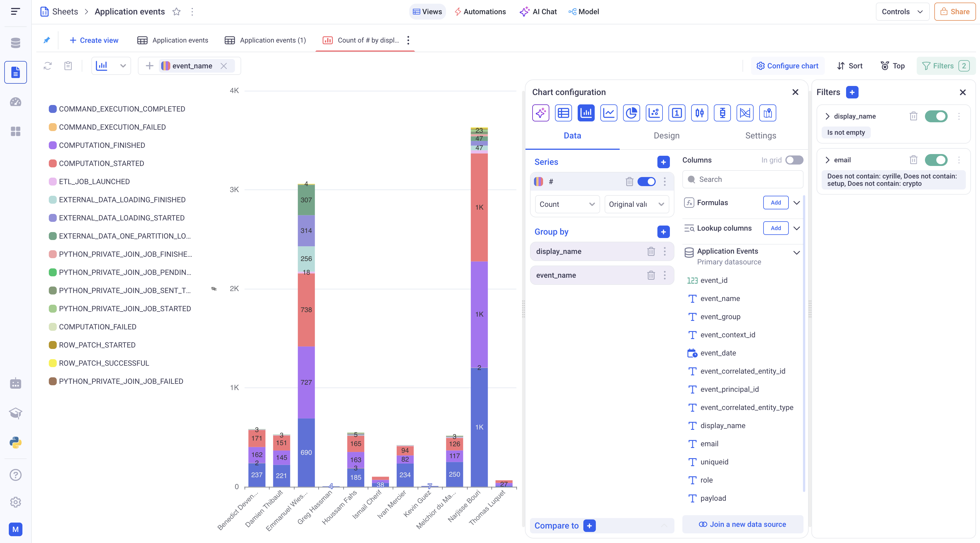Choose the scatter plot chart icon
Image resolution: width=980 pixels, height=543 pixels.
tap(654, 113)
